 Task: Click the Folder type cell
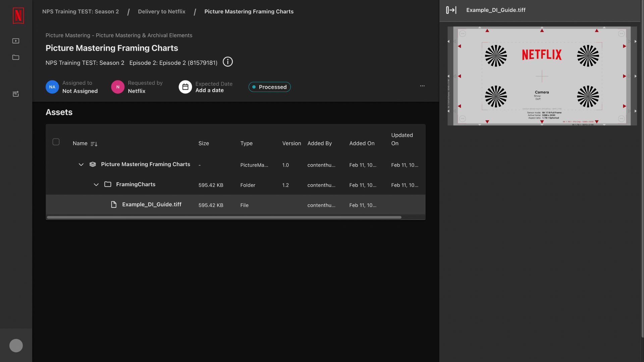tap(248, 185)
